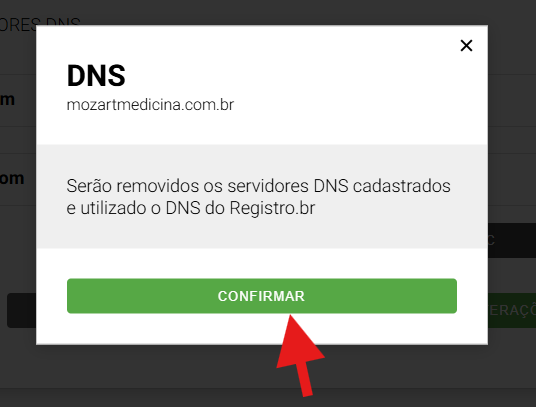Click the dimmed green button ending 'ERAÇÕ'
The height and width of the screenshot is (407, 536).
(x=512, y=310)
